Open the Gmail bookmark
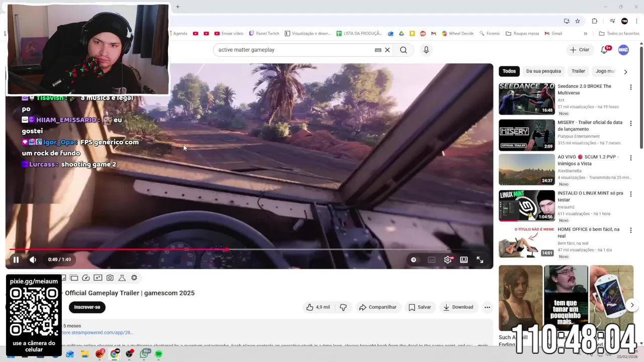644x362 pixels. 553,34
